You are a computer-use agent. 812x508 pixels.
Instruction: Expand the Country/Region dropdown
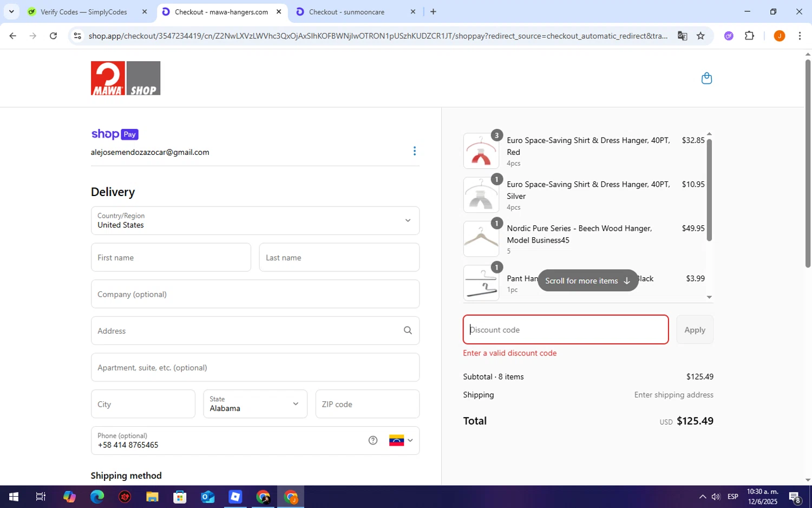pos(255,220)
